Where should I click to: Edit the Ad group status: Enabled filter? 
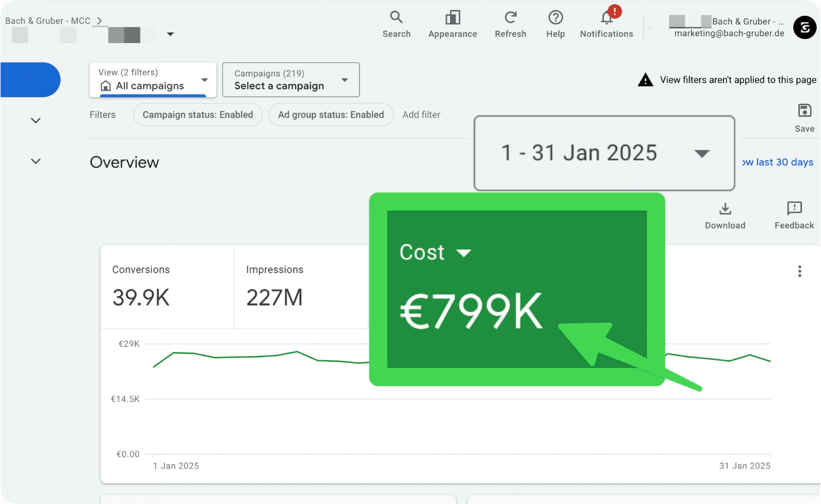tap(331, 115)
